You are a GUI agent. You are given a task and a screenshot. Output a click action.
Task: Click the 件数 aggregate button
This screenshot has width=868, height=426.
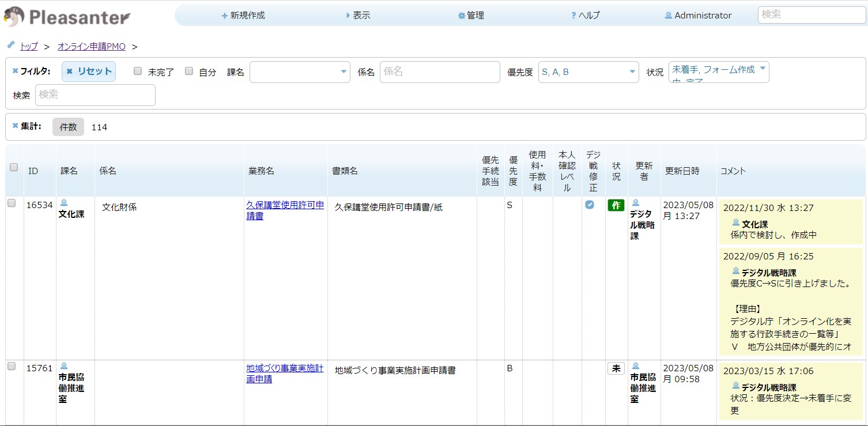pos(68,127)
